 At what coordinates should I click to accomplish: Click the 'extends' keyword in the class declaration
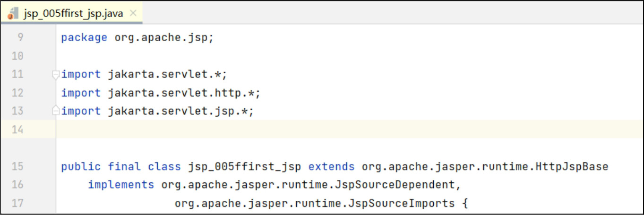coord(331,167)
